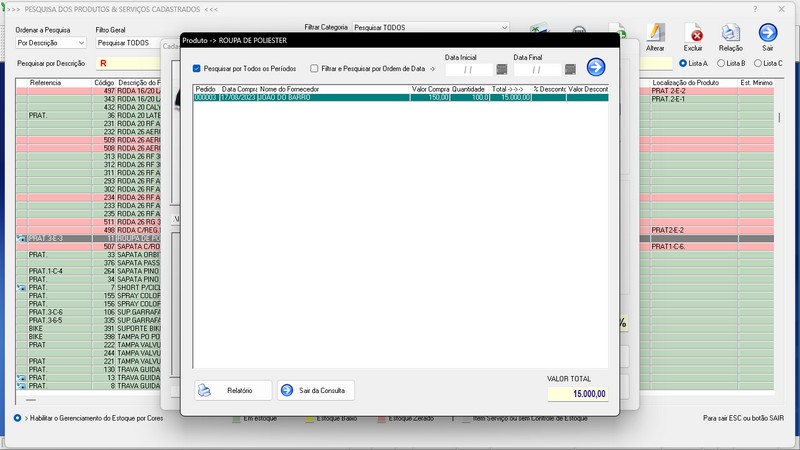Select the Lista B radio button
The height and width of the screenshot is (450, 800).
720,63
